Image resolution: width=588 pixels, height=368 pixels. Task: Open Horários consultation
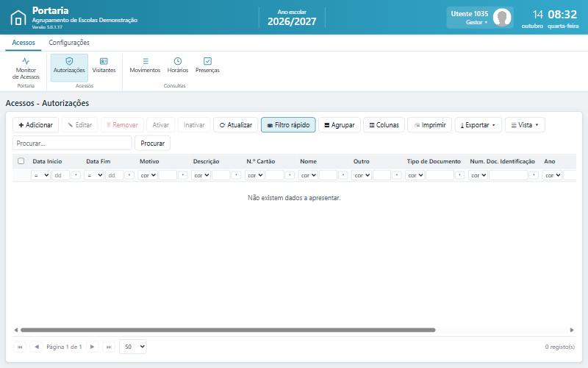click(x=178, y=66)
